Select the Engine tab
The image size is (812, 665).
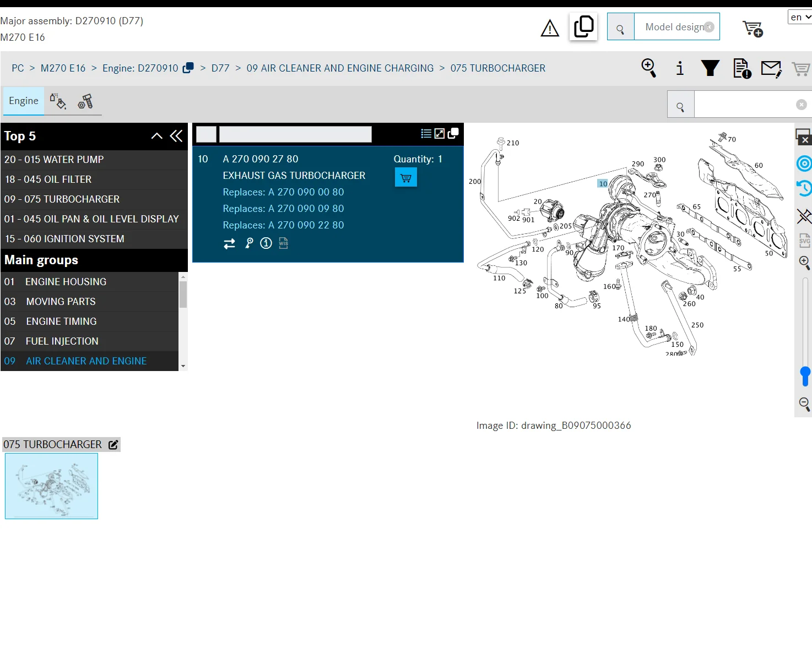24,101
